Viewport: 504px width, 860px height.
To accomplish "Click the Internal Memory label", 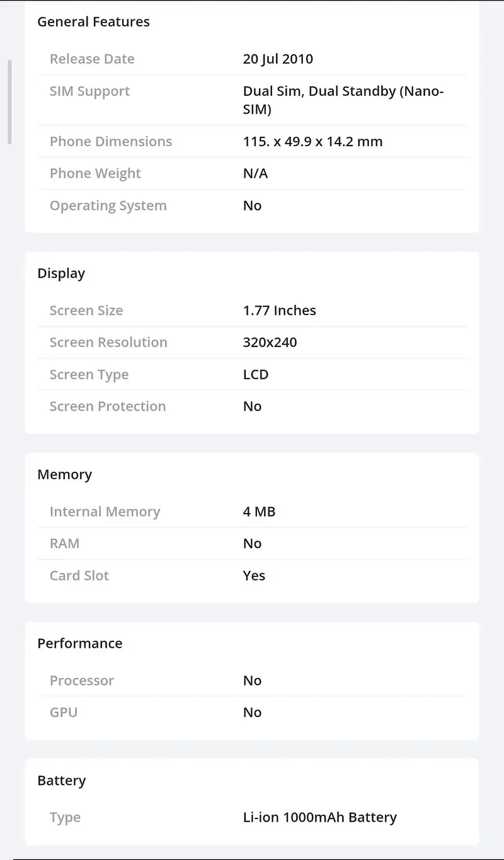I will coord(105,512).
